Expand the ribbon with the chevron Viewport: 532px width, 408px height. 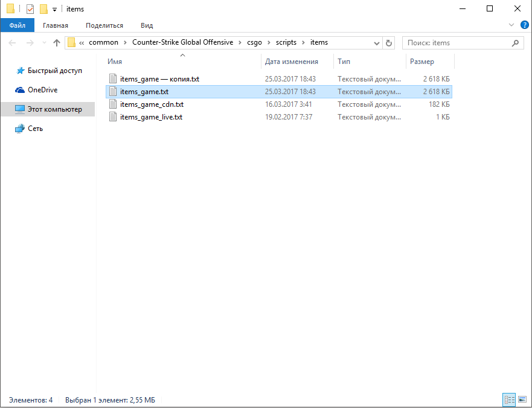[511, 25]
